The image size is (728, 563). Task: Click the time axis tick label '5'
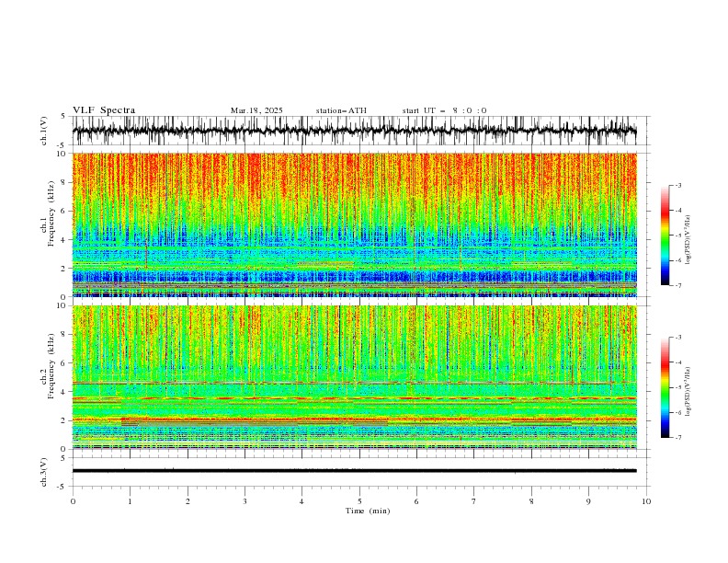(359, 501)
